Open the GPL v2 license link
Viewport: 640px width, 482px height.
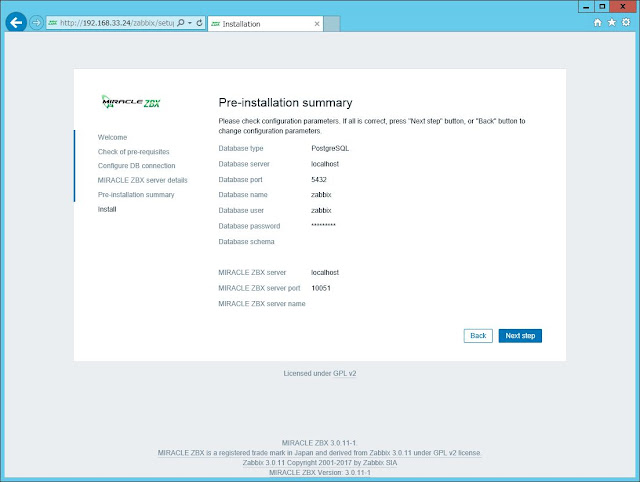(344, 373)
